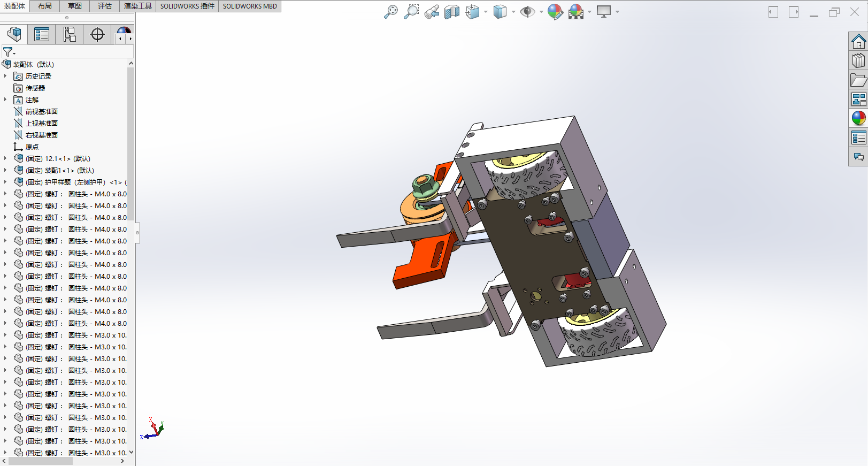
Task: Open Appearances, Scenes and Decals pane
Action: 858,118
